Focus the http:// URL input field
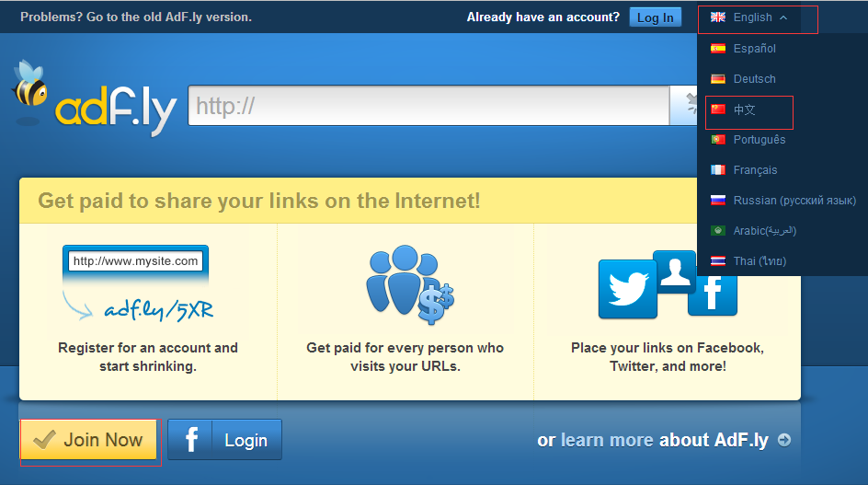This screenshot has height=485, width=868. tap(428, 105)
